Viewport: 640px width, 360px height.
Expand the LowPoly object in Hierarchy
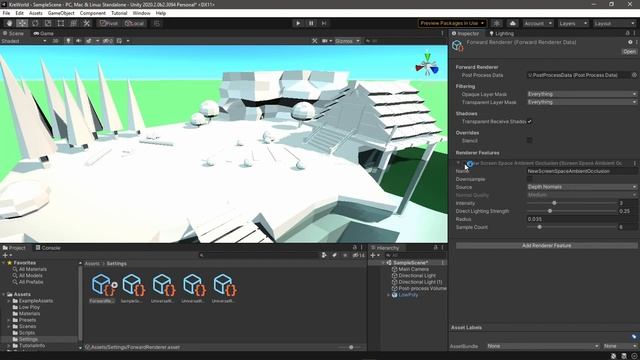point(388,295)
